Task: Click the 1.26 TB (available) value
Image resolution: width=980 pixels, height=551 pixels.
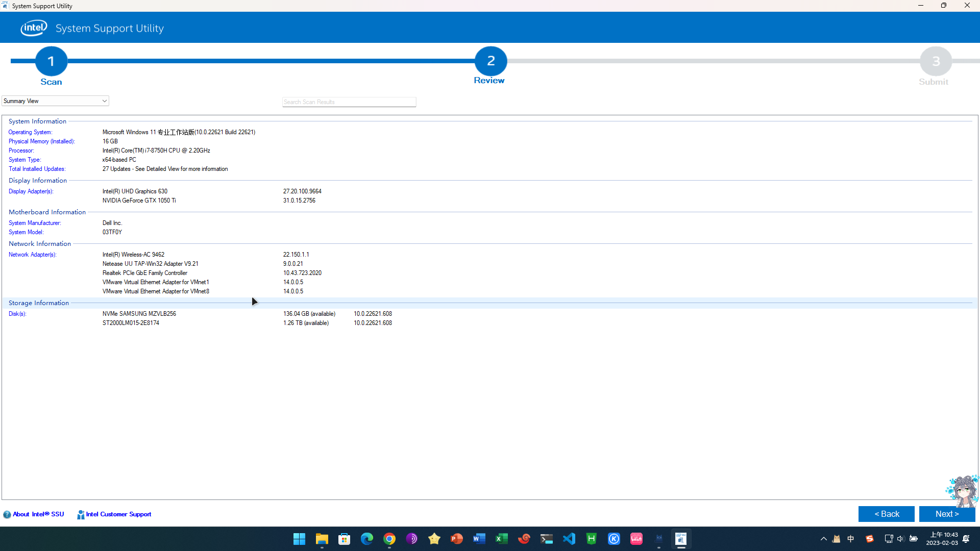Action: pyautogui.click(x=306, y=323)
